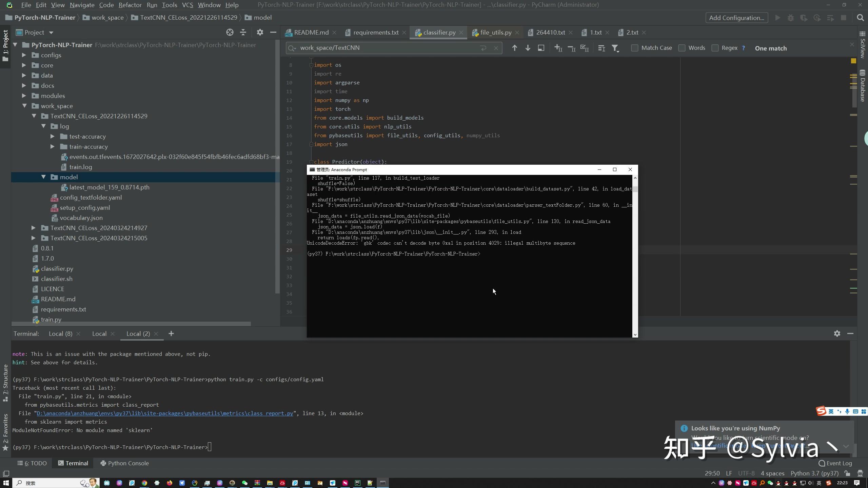
Task: Enable Regex mode for the search
Action: (715, 48)
